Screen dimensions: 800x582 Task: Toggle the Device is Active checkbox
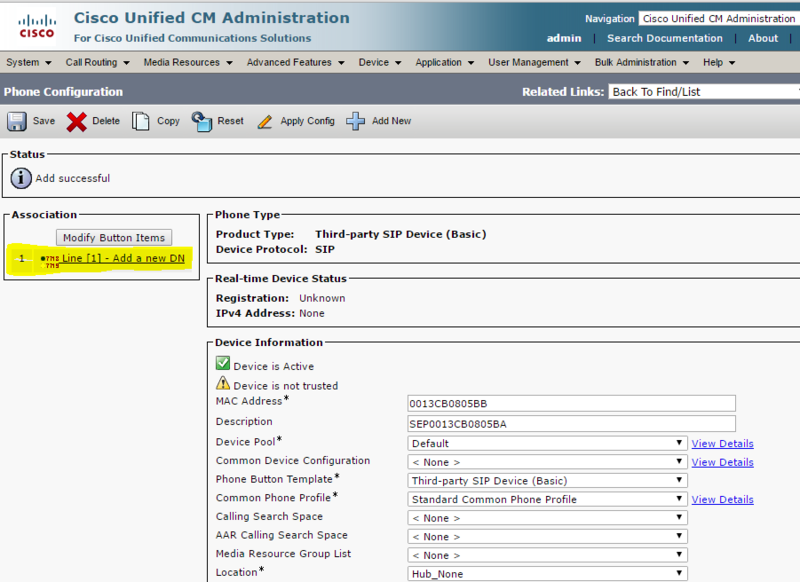(222, 363)
